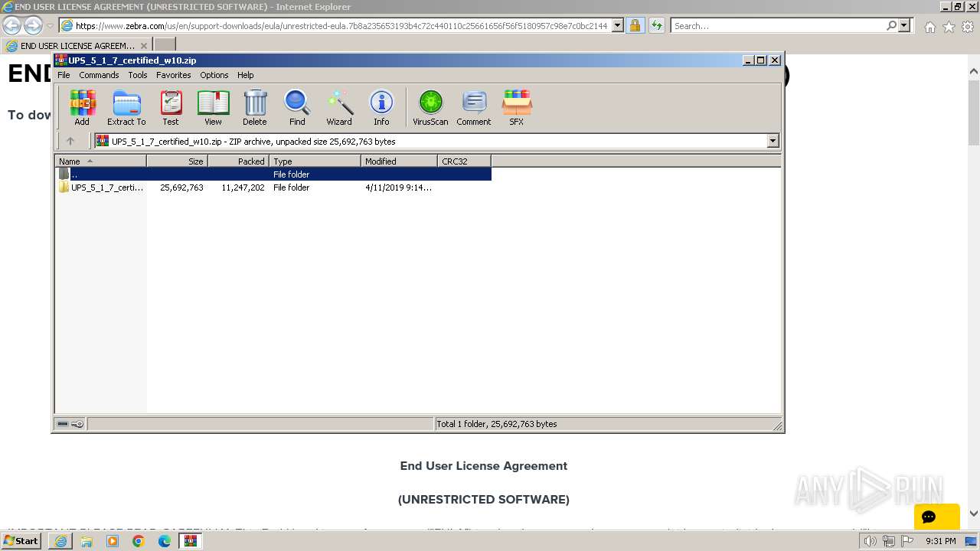Sort file list by Name column
Viewport: 980px width, 551px height.
point(100,161)
